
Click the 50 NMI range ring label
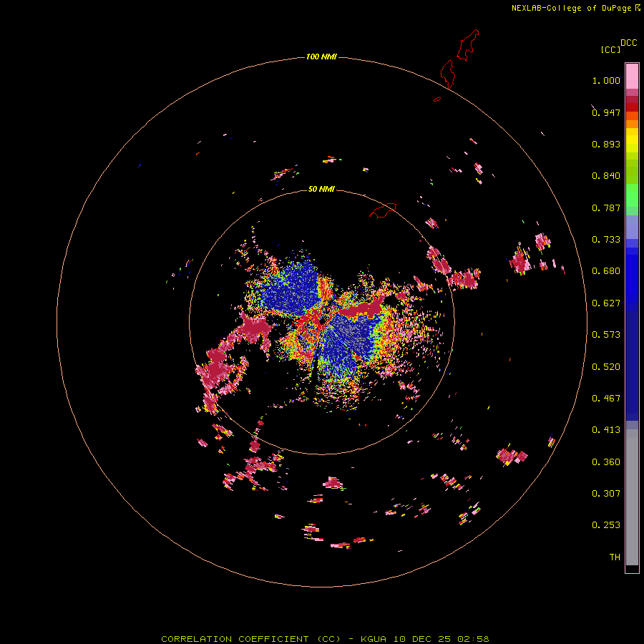coord(321,189)
